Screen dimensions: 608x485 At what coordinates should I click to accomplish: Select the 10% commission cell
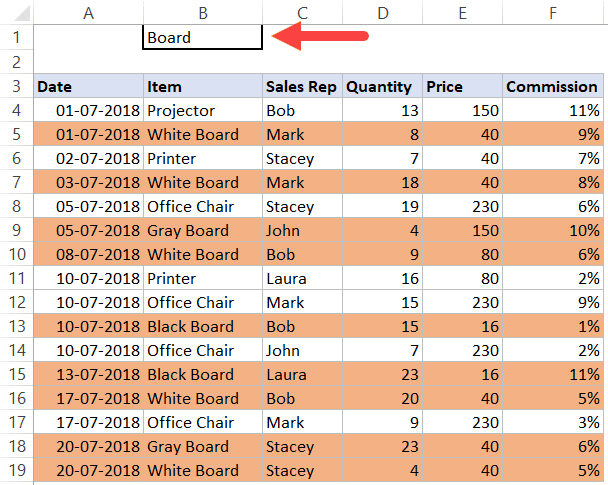[553, 230]
